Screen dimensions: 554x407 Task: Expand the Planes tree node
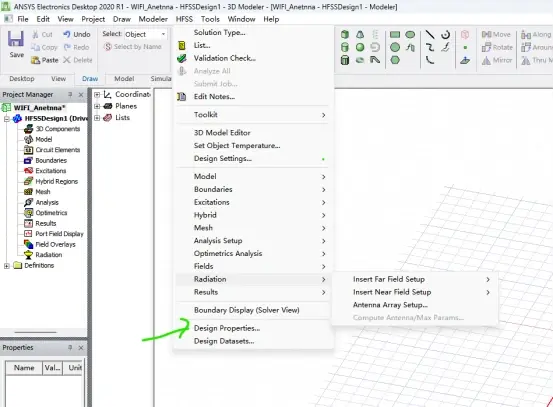[97, 106]
